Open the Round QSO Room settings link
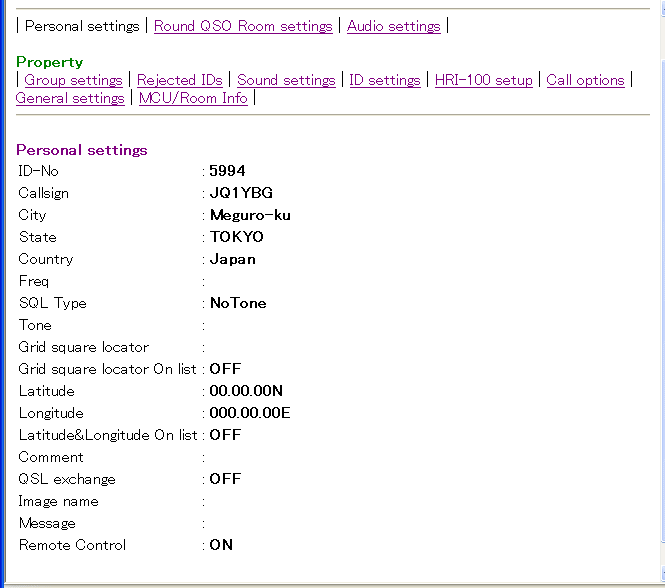Image resolution: width=665 pixels, height=588 pixels. pyautogui.click(x=243, y=26)
